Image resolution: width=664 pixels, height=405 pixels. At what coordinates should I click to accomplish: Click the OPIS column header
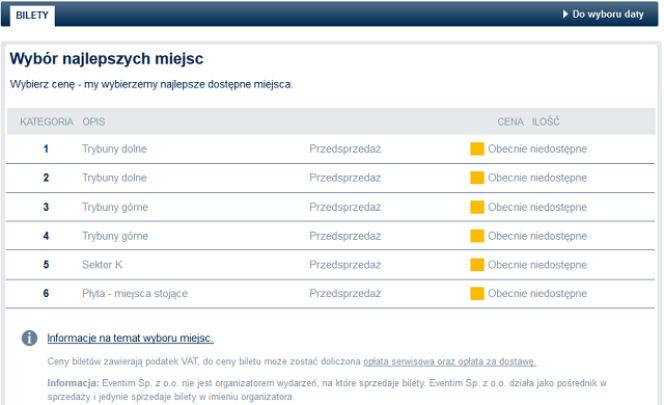pyautogui.click(x=94, y=122)
